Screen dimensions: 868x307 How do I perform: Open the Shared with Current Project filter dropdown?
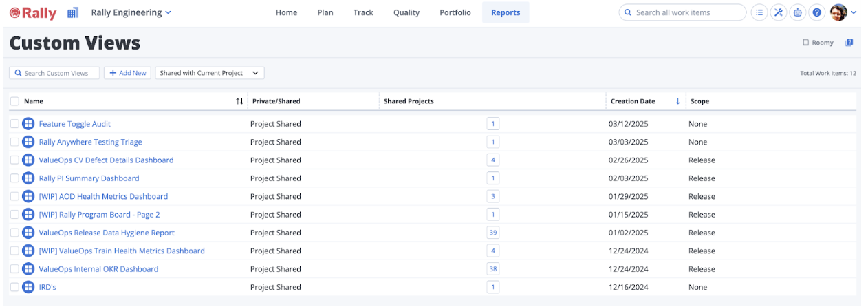[210, 73]
